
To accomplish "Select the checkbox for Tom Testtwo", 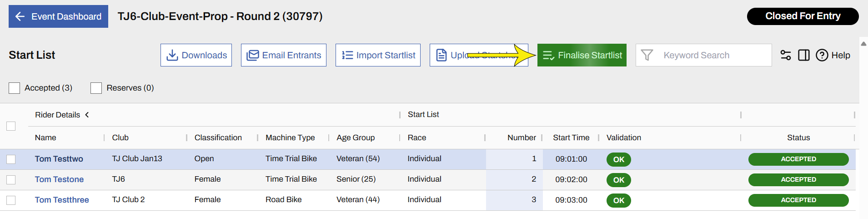I will (11, 159).
